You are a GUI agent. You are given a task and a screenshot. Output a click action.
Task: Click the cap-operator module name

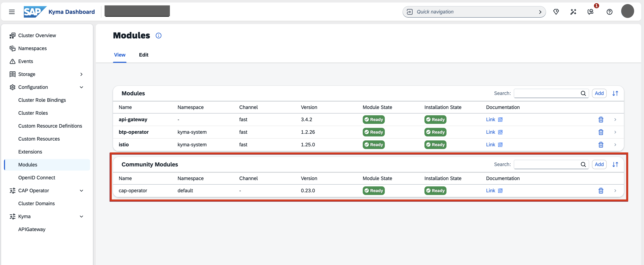[x=133, y=191]
